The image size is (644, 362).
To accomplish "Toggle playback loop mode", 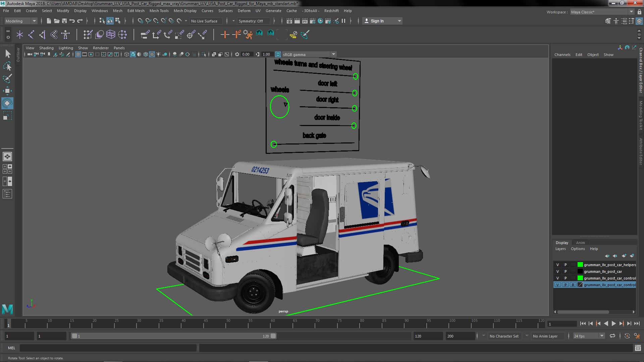I will tap(612, 336).
